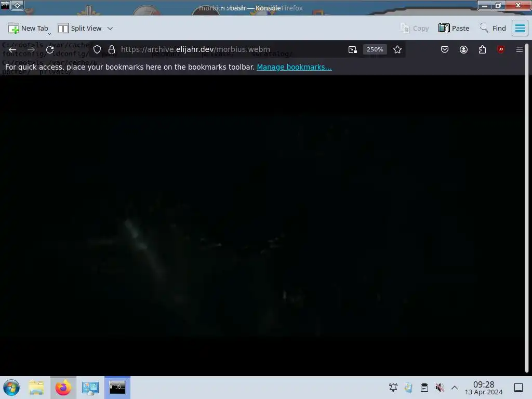Open the clock showing 09:28
This screenshot has height=399, width=532.
pyautogui.click(x=484, y=388)
